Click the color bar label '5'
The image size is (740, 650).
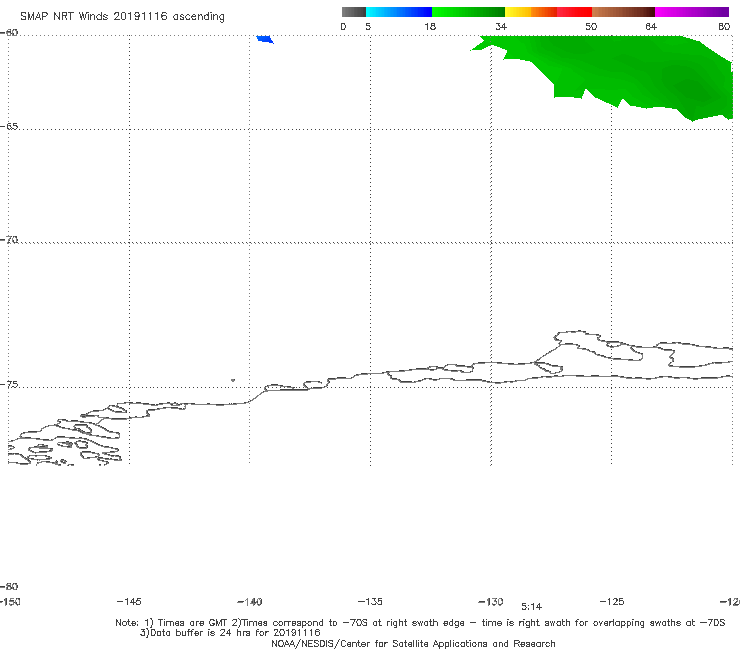point(368,27)
